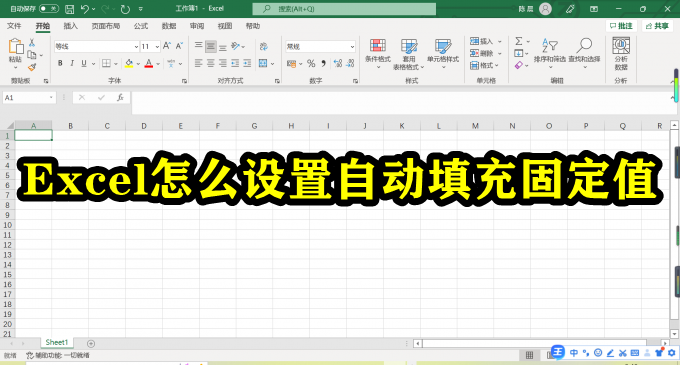Click the percent style icon
The image size is (680, 365).
pos(311,64)
